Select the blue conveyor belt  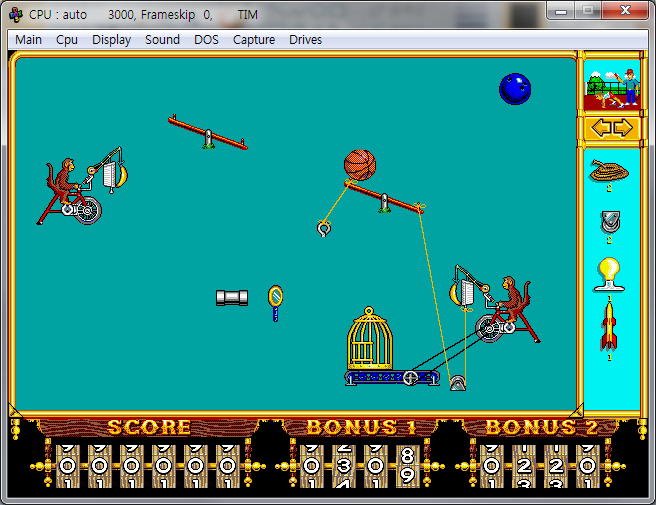click(x=392, y=378)
